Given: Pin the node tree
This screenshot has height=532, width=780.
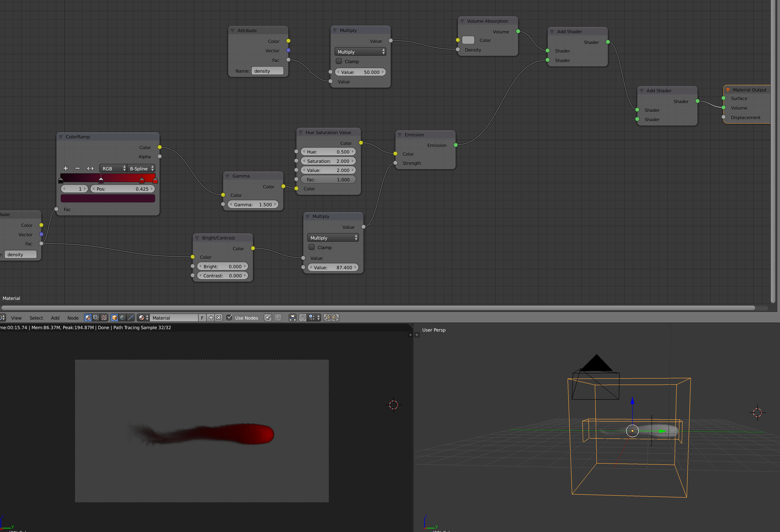Looking at the screenshot, I should 267,318.
